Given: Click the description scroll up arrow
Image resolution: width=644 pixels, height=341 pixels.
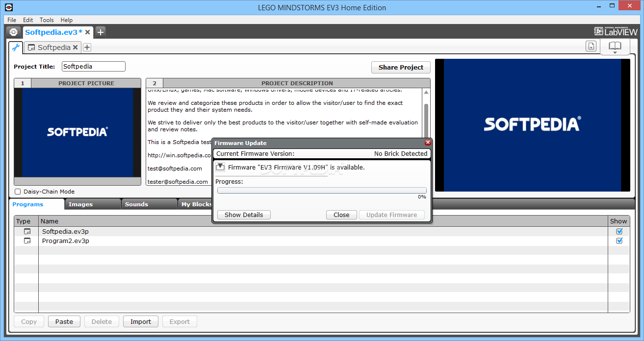Looking at the screenshot, I should coord(426,92).
